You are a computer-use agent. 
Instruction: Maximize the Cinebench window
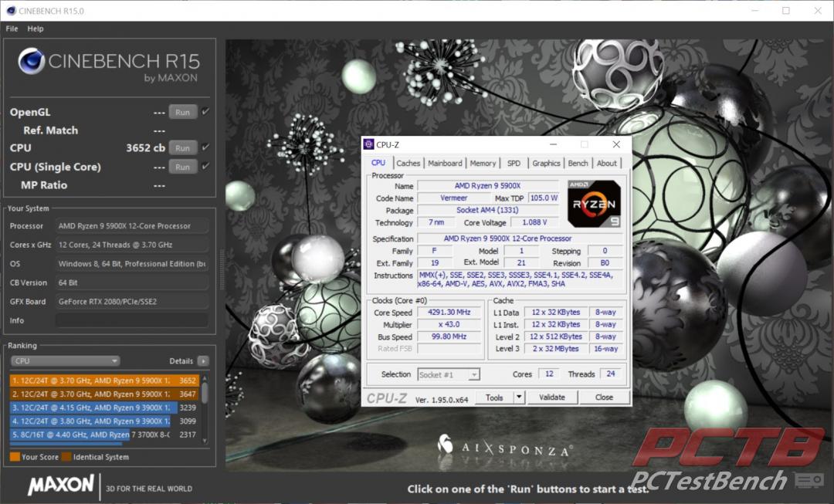tap(786, 11)
